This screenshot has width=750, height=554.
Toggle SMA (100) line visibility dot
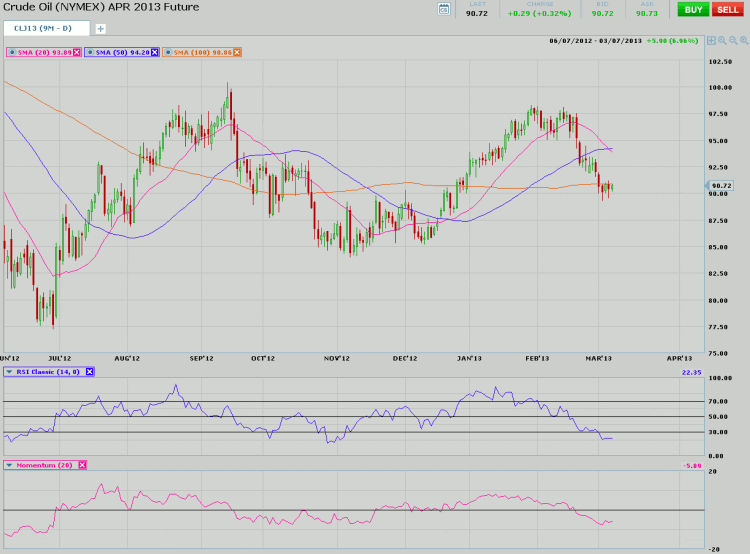(168, 51)
